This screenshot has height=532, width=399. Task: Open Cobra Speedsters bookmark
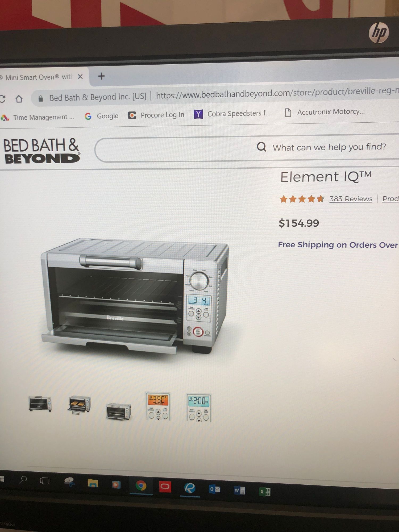click(232, 114)
